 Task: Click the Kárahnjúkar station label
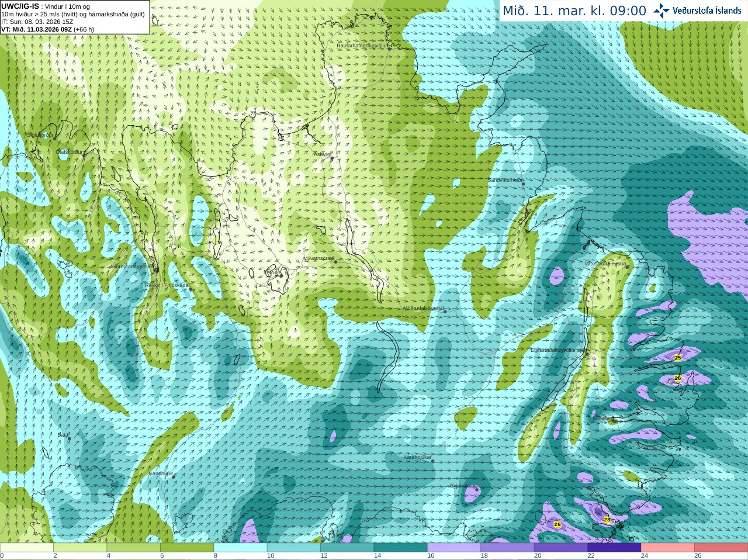tap(417, 457)
